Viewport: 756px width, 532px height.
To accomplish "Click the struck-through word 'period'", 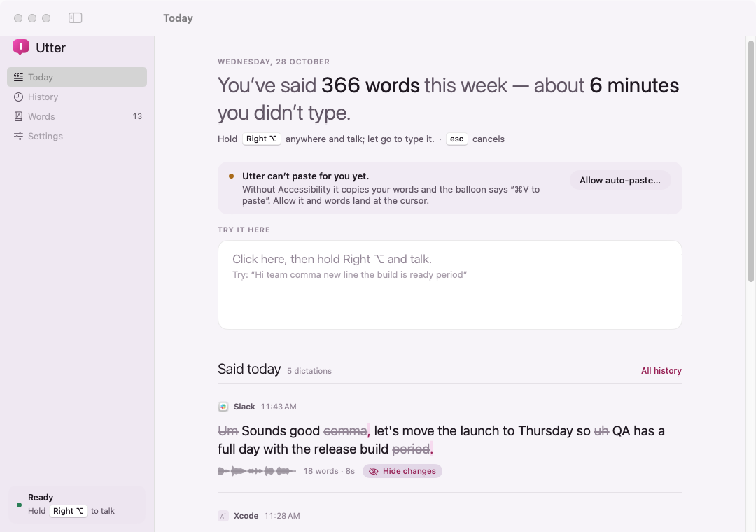I will click(x=411, y=449).
